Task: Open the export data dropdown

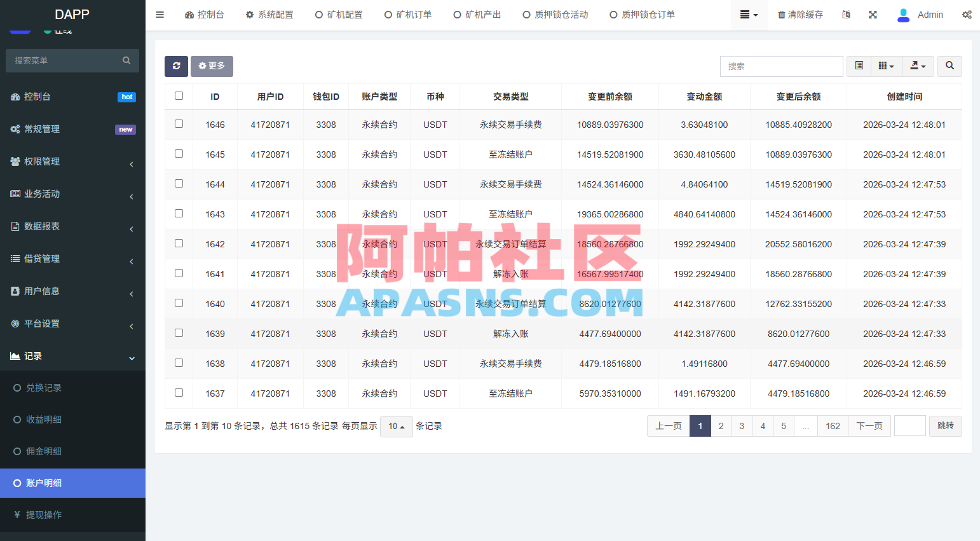Action: [918, 66]
